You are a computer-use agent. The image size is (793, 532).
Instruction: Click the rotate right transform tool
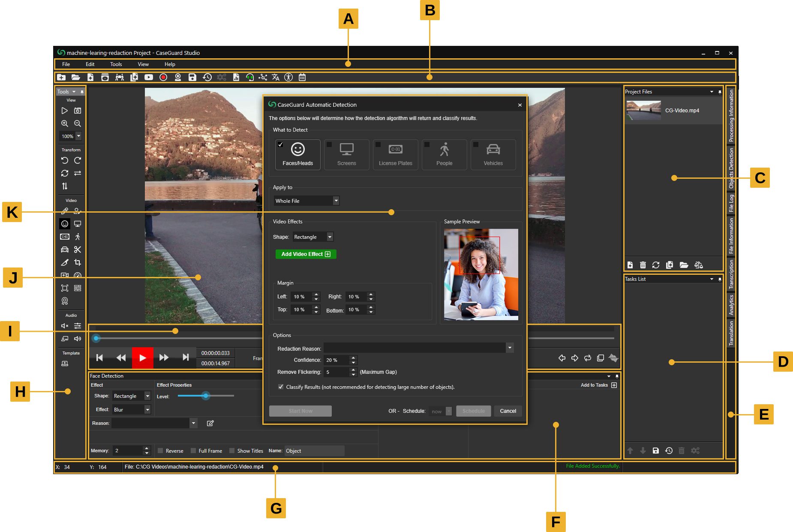pyautogui.click(x=78, y=160)
